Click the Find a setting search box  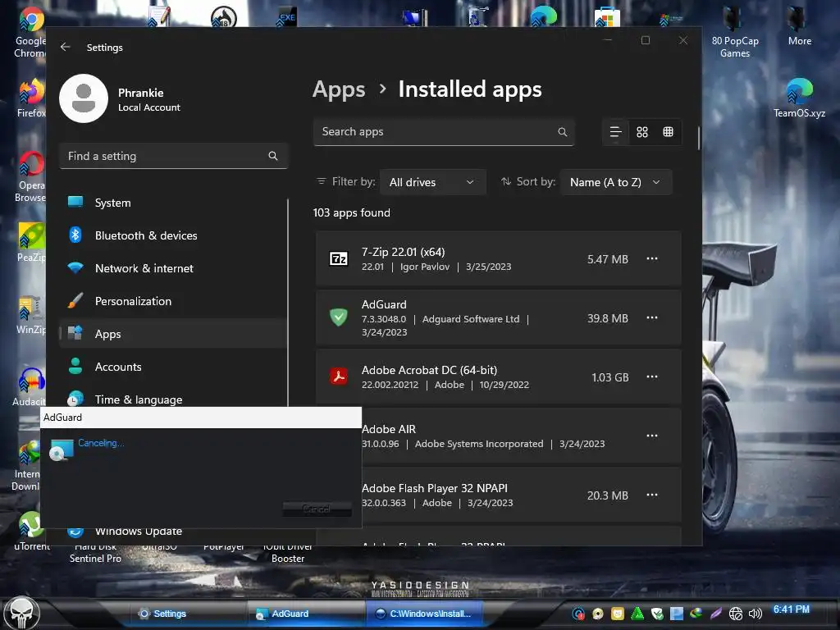click(x=174, y=156)
